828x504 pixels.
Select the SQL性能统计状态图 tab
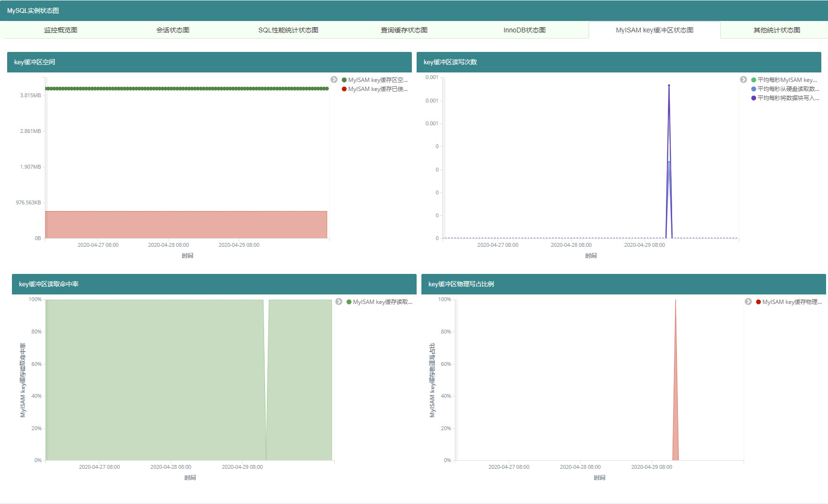[x=288, y=30]
